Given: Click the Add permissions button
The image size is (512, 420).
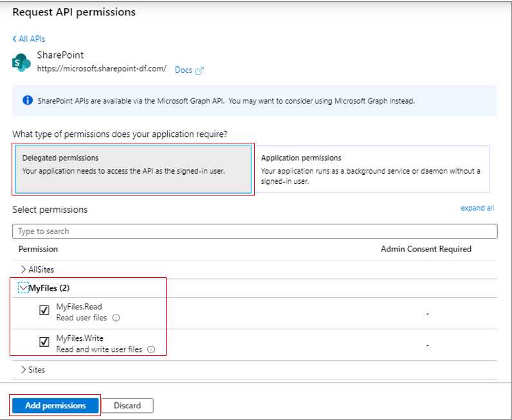Looking at the screenshot, I should [x=55, y=405].
